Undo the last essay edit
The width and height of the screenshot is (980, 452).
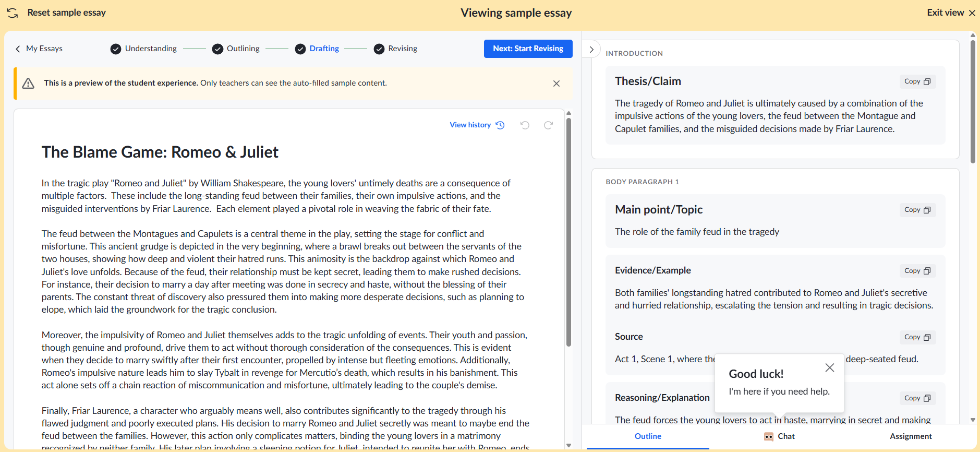point(525,125)
